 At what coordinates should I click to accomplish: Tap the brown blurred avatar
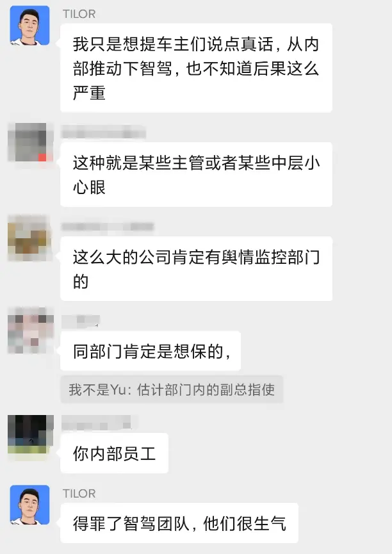point(29,238)
